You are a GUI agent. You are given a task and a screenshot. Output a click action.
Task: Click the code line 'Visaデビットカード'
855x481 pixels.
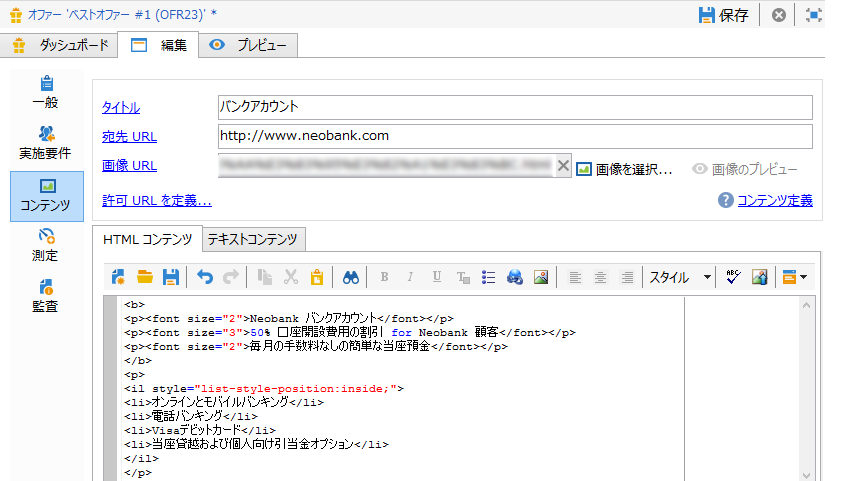[200, 430]
